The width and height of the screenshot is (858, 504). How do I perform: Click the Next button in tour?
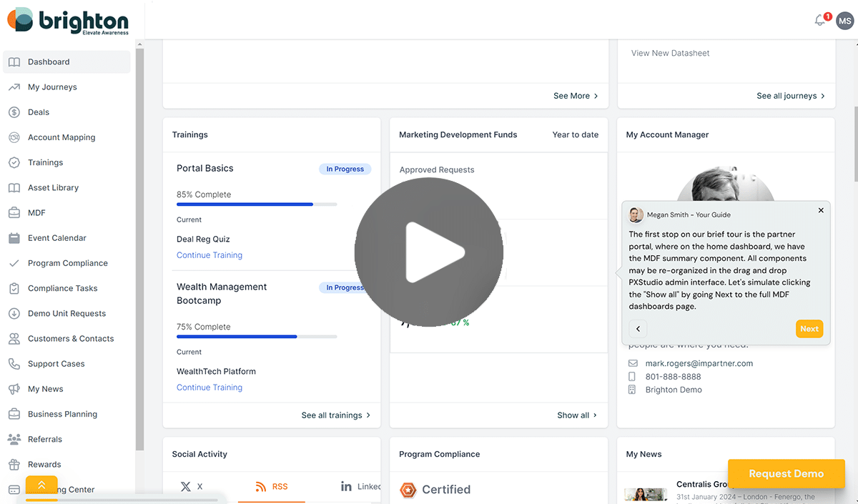(x=809, y=329)
